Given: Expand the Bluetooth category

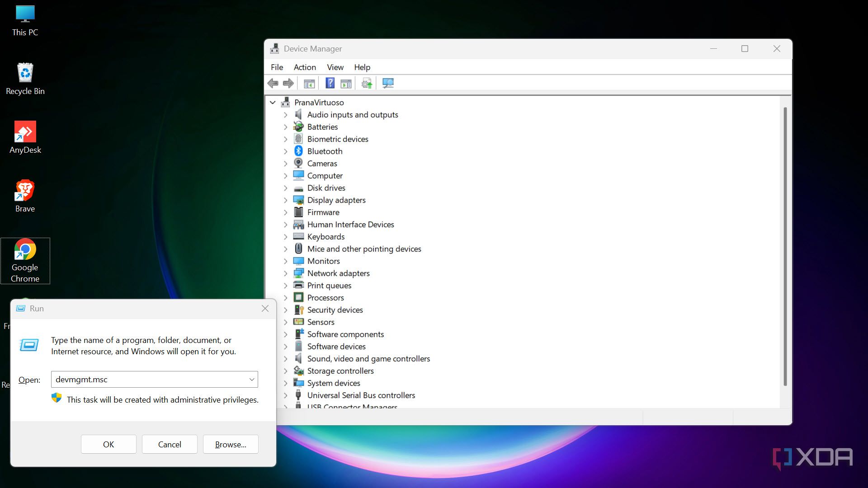Looking at the screenshot, I should (x=285, y=151).
